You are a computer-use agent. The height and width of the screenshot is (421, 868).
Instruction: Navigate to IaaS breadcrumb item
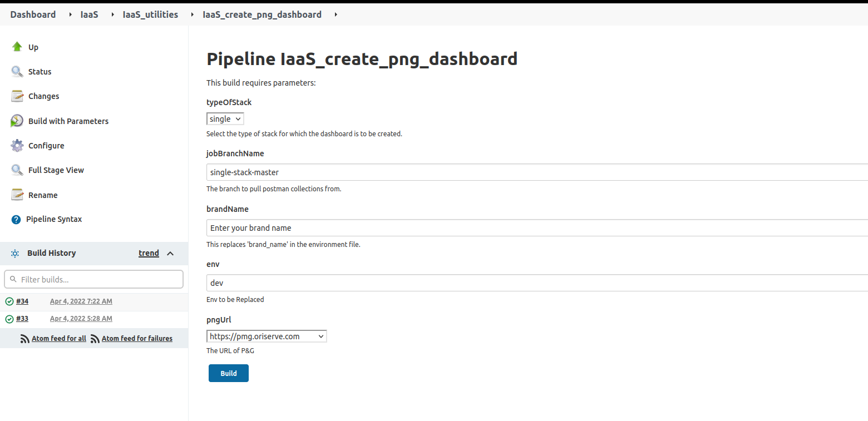[89, 14]
